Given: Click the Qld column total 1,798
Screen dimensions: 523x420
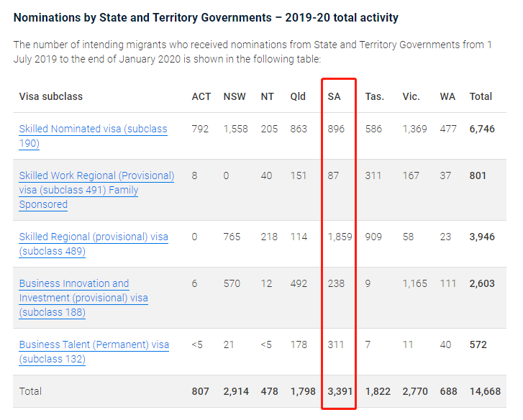Looking at the screenshot, I should [303, 391].
